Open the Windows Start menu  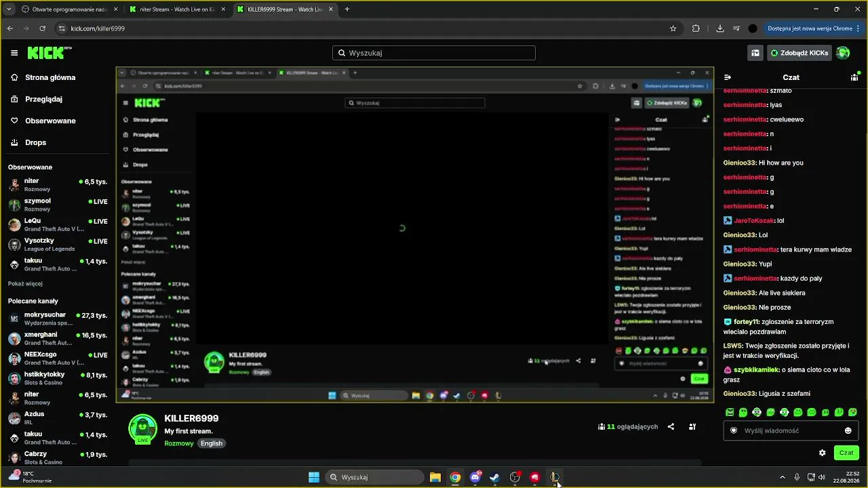(314, 477)
